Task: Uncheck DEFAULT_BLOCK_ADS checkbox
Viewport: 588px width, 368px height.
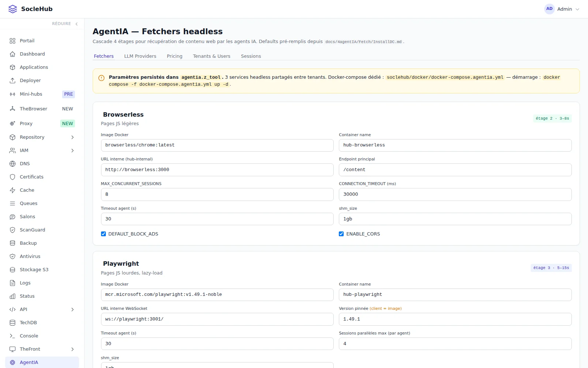Action: click(x=103, y=234)
